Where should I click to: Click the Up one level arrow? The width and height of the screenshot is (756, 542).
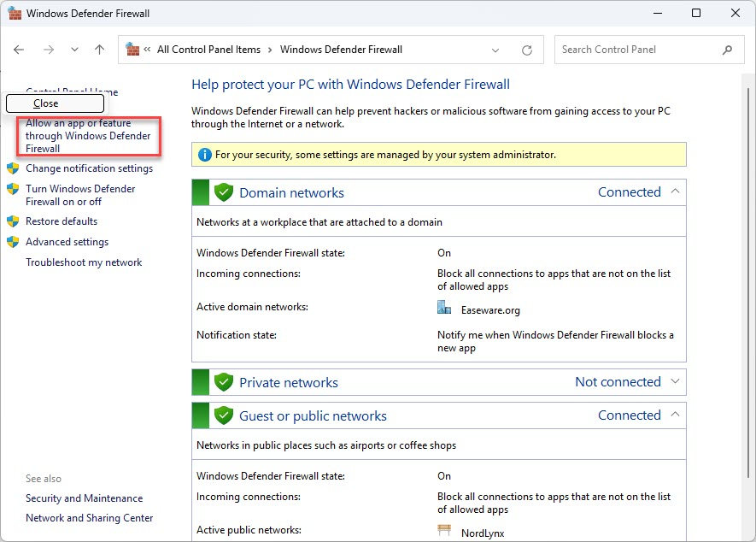99,50
